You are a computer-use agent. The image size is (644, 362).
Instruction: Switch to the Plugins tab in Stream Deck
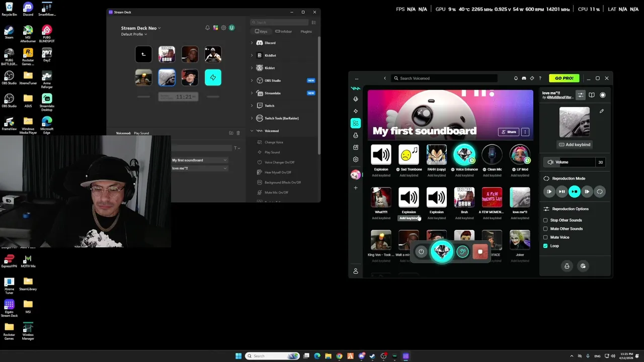tap(306, 32)
